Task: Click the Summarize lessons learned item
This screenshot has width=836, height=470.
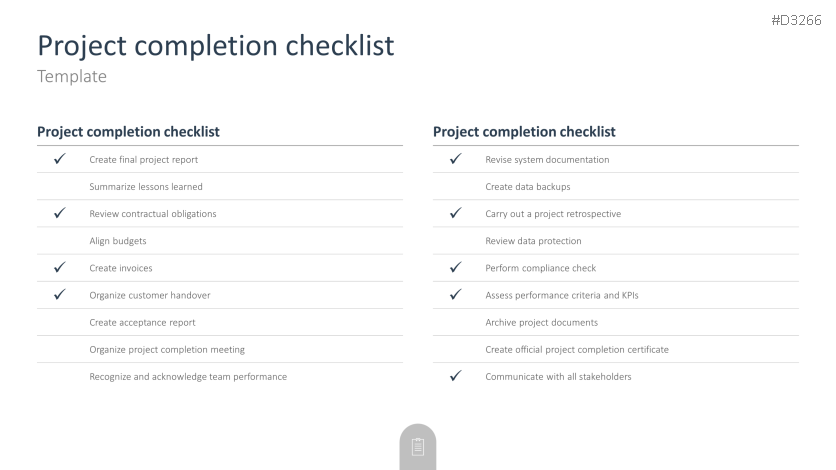Action: coord(146,187)
